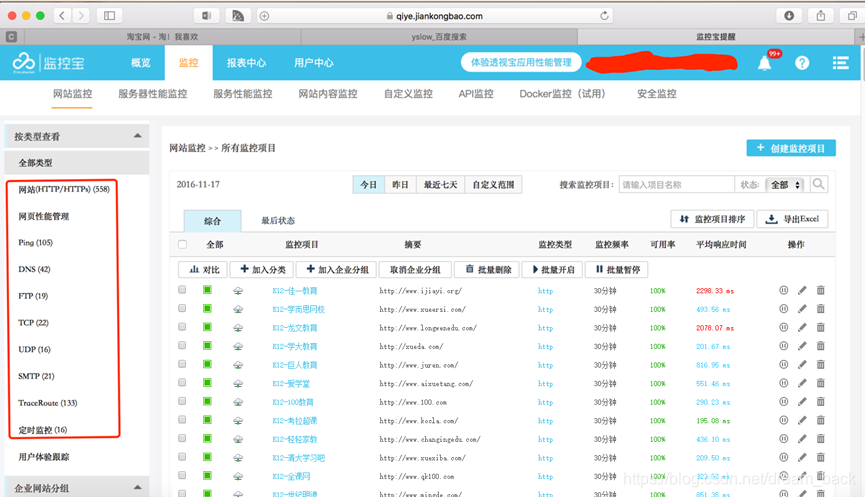Click the search magnifier icon

(819, 184)
